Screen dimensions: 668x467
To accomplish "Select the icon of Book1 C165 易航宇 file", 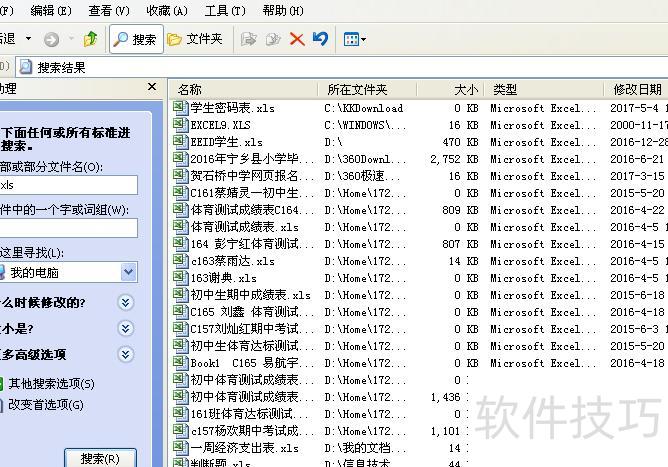I will [x=181, y=363].
